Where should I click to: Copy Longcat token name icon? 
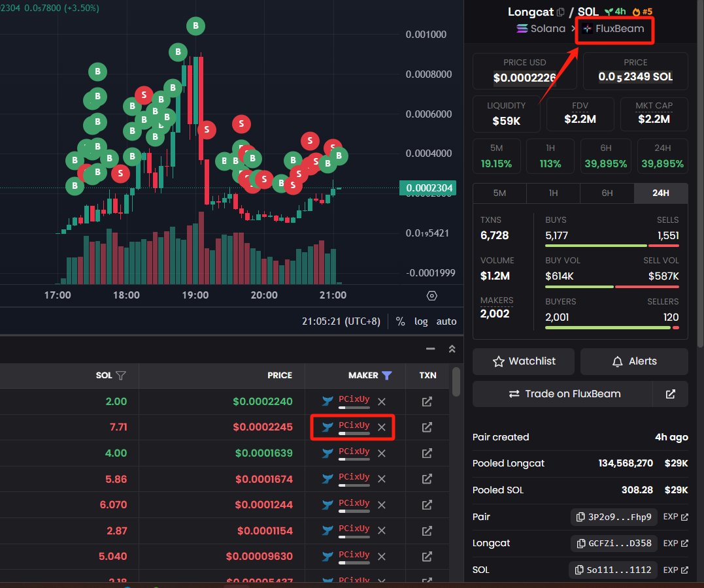click(560, 12)
